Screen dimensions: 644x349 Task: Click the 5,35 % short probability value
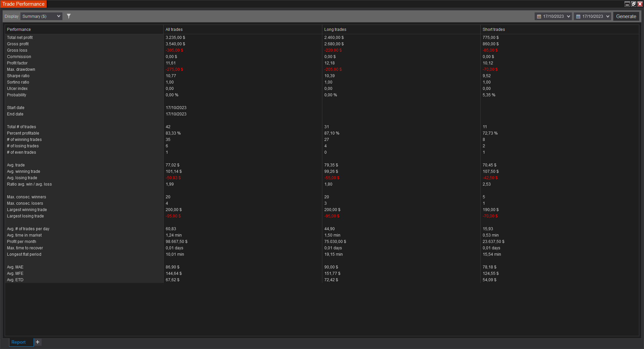(489, 95)
